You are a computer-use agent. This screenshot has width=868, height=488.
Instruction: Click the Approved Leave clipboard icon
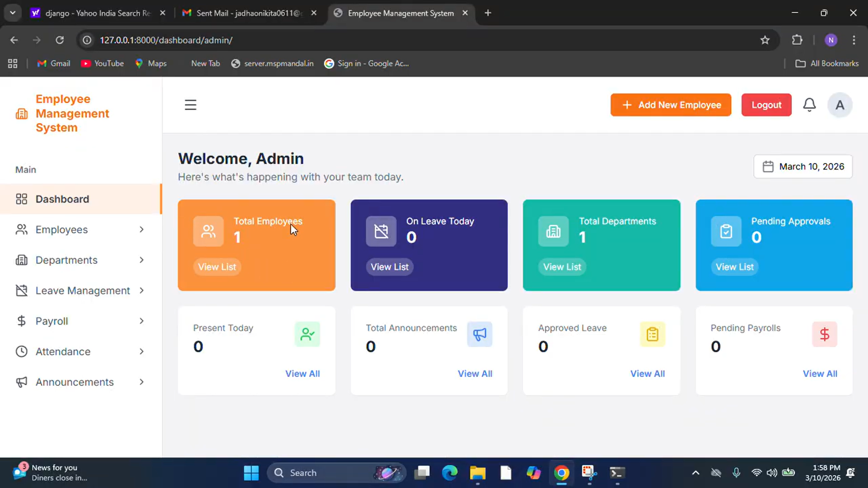pos(652,334)
